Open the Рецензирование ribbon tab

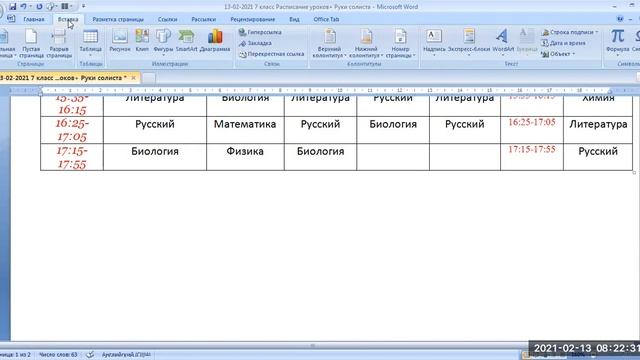pyautogui.click(x=253, y=19)
